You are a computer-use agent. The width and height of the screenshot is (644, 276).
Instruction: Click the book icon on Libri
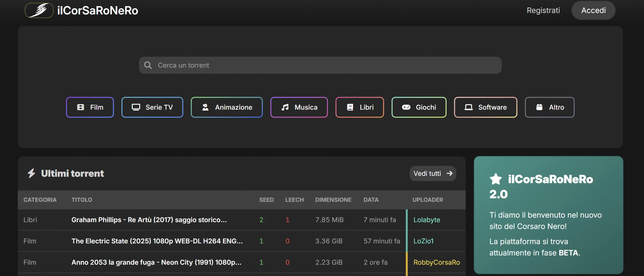point(350,107)
